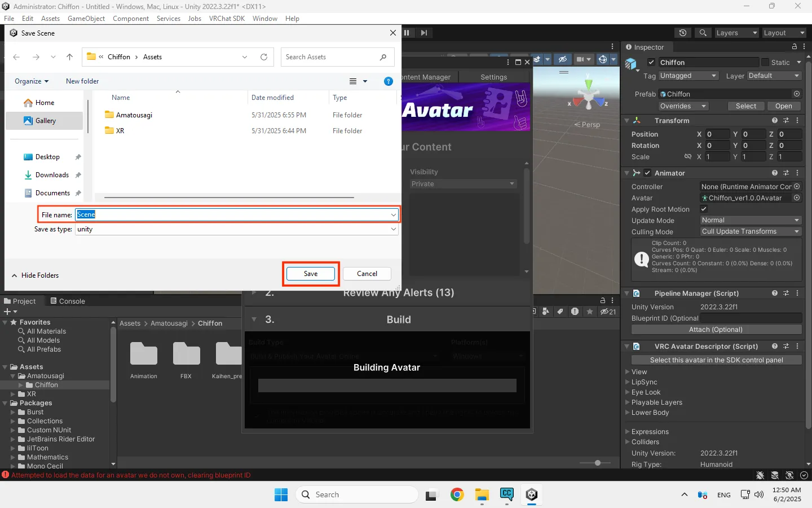
Task: Toggle the Inspector lock icon
Action: (795, 47)
